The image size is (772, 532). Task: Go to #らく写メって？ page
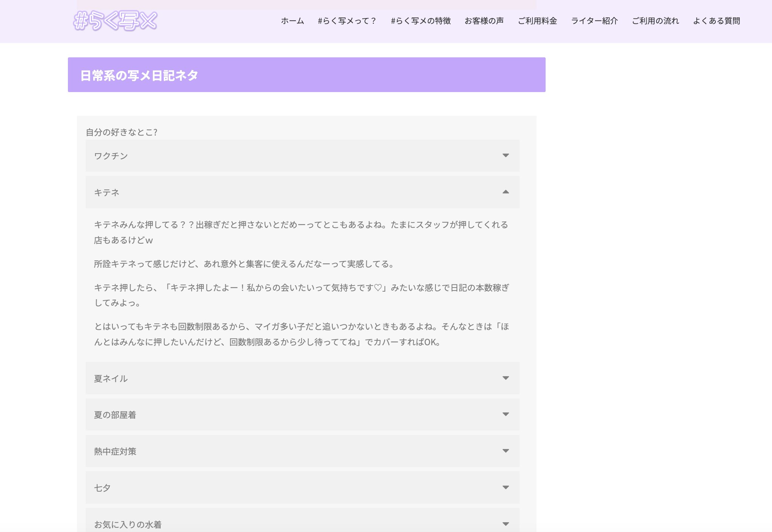(x=347, y=21)
